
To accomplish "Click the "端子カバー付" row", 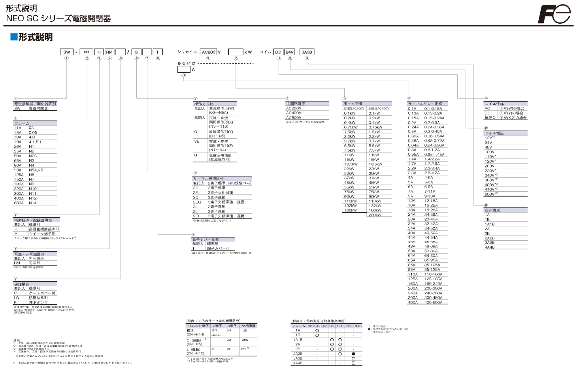I will click(213, 248).
